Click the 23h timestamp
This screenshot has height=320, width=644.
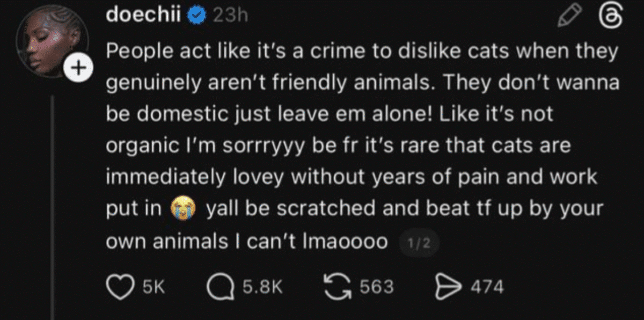(x=230, y=16)
